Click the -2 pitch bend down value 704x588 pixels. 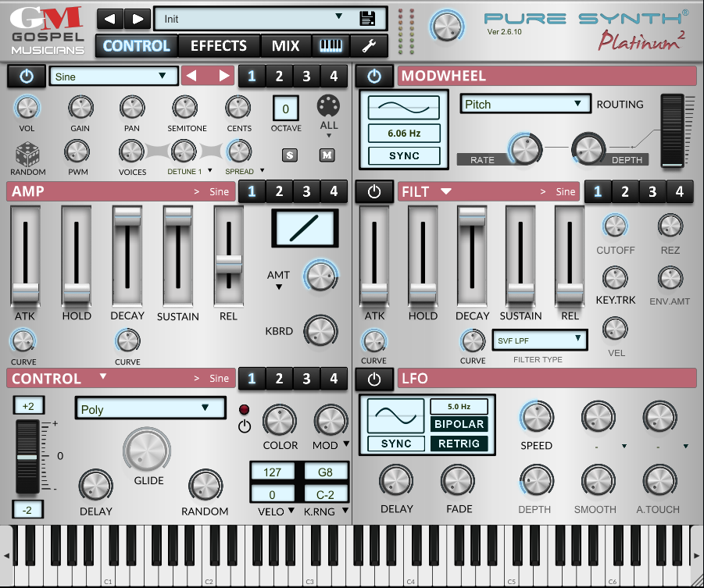(27, 509)
